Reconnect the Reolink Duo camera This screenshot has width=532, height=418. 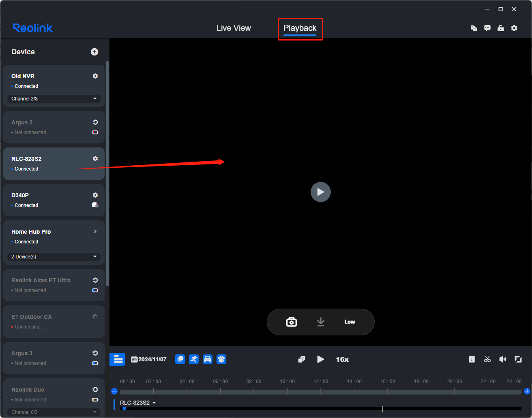95,389
